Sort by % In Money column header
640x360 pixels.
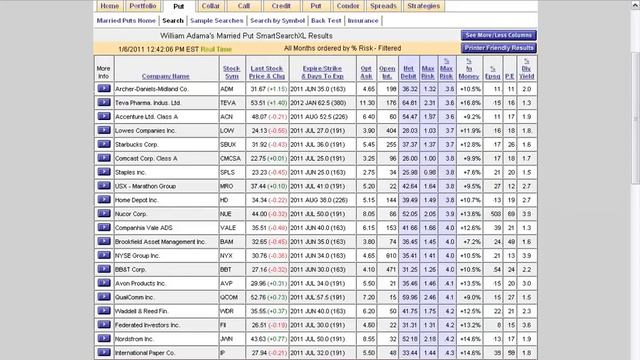469,69
